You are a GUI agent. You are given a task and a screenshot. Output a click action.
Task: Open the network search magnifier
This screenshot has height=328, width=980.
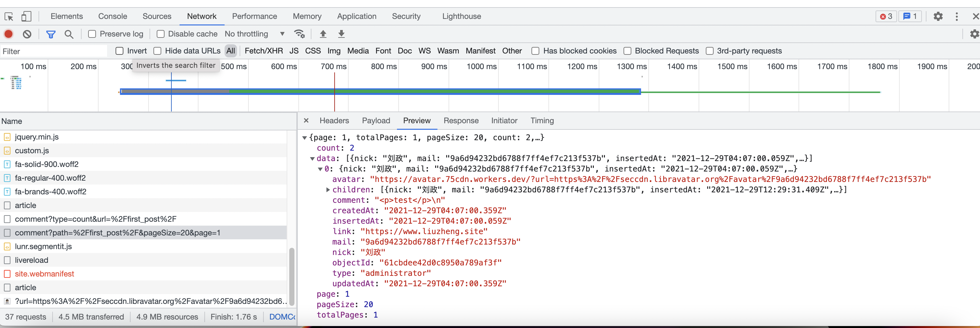[x=69, y=34]
